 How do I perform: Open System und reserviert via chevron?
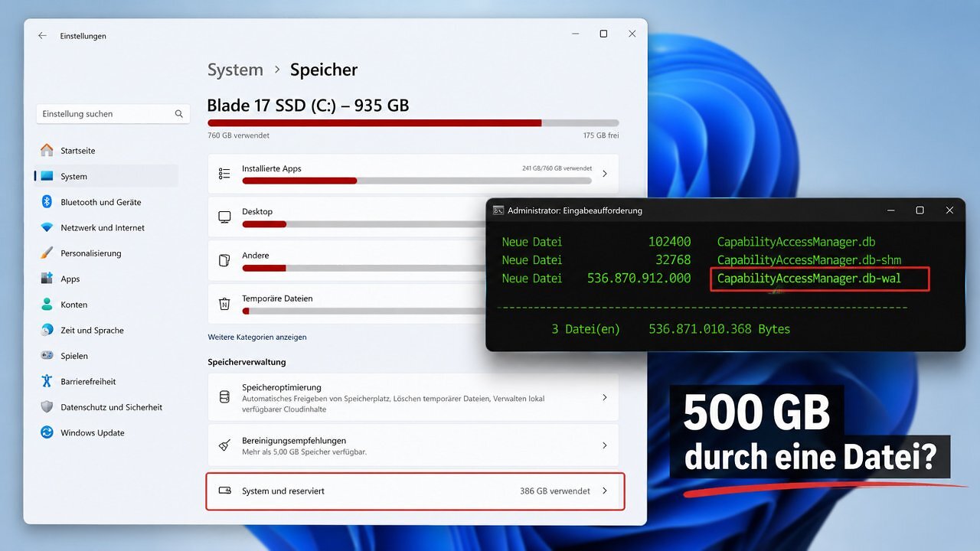click(x=605, y=491)
